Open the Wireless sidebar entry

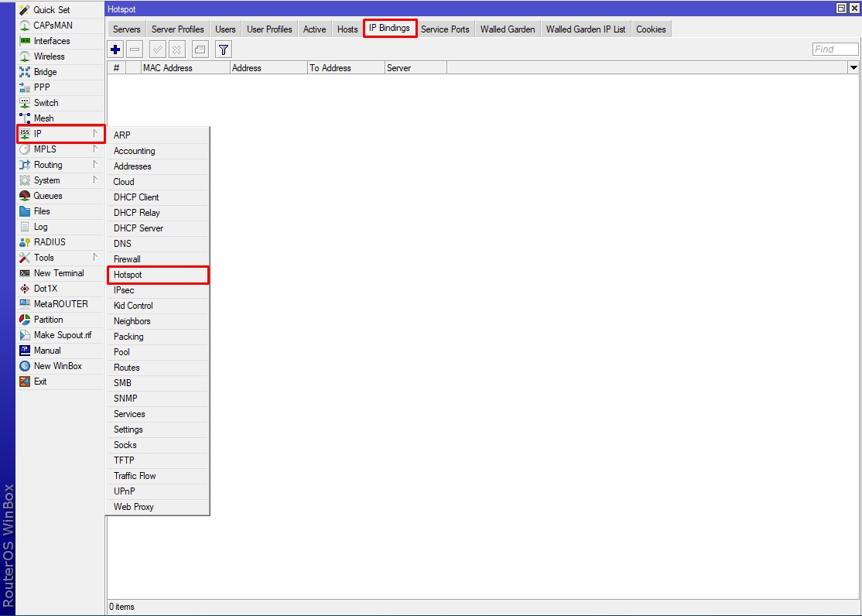(60, 56)
